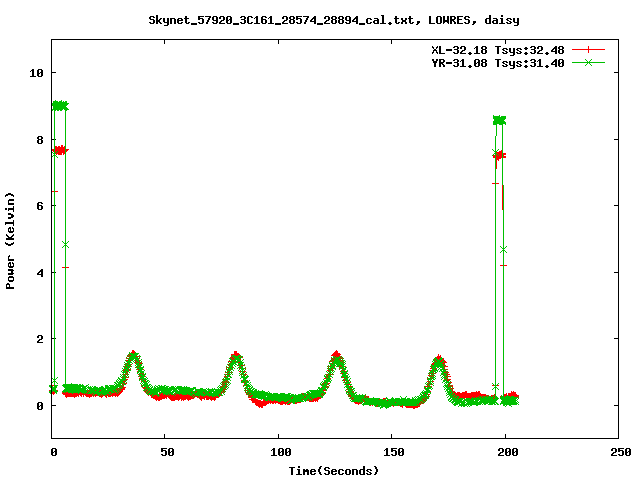Click the x-axis tick label 250
This screenshot has height=480, width=640.
click(x=620, y=452)
